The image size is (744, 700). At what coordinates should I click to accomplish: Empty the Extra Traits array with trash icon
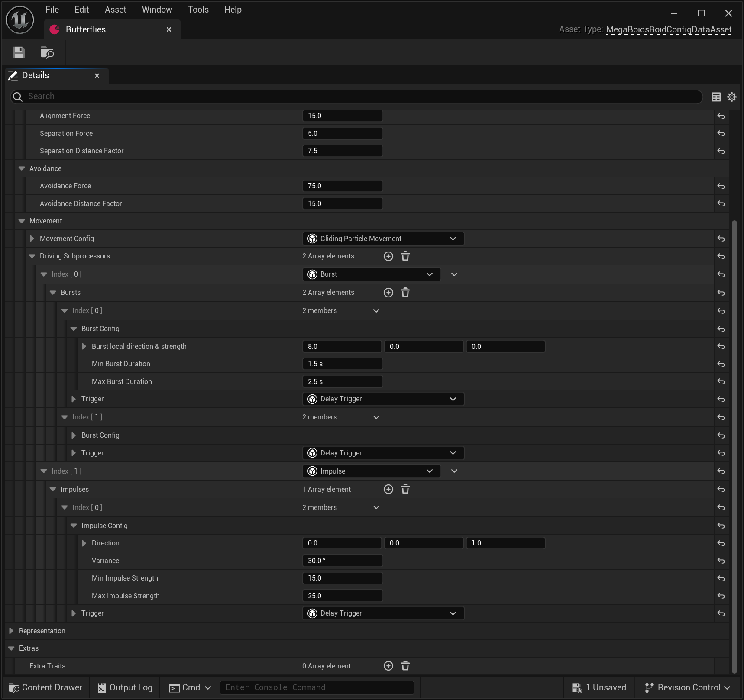[405, 666]
